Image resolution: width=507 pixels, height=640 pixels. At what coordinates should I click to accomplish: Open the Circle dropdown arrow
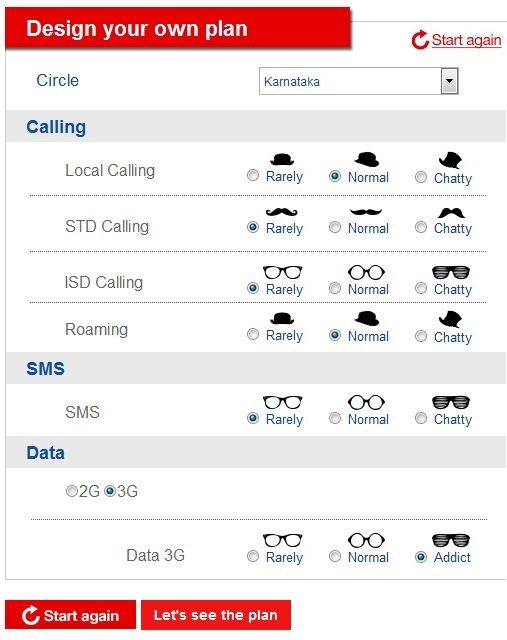click(x=449, y=81)
